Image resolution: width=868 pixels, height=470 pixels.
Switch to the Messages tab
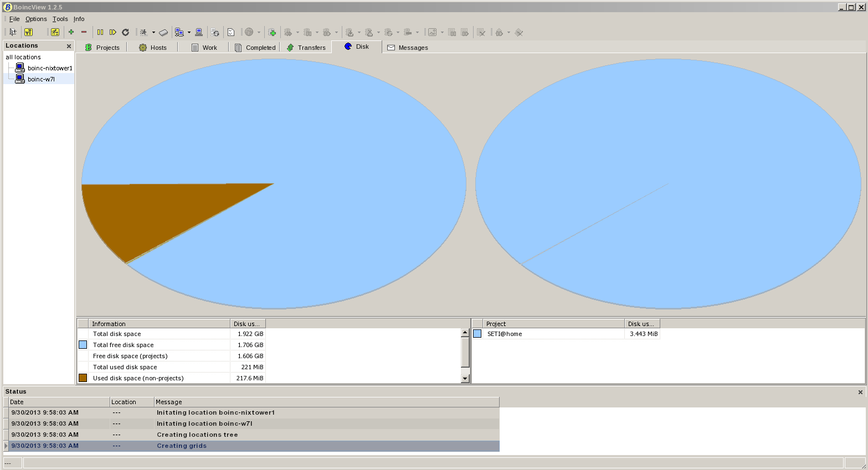tap(408, 48)
